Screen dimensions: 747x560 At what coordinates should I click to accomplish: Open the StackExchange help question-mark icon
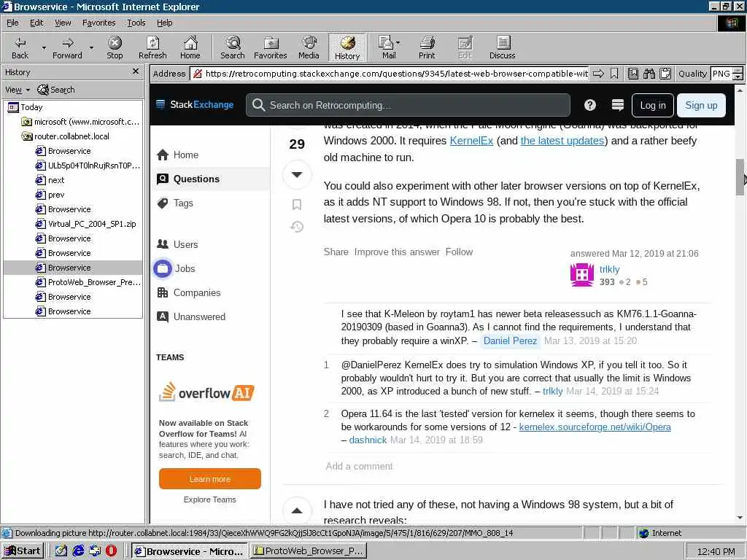pos(589,105)
